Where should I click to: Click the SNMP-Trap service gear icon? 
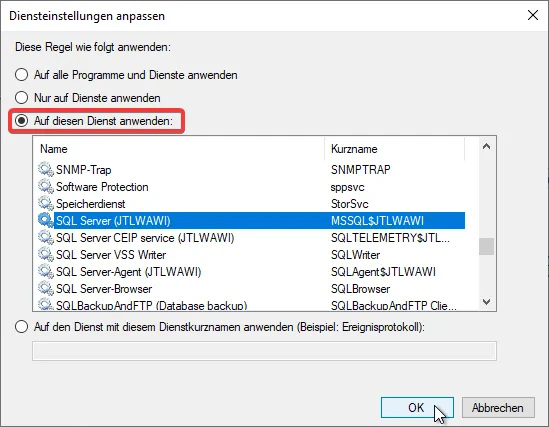pos(46,169)
